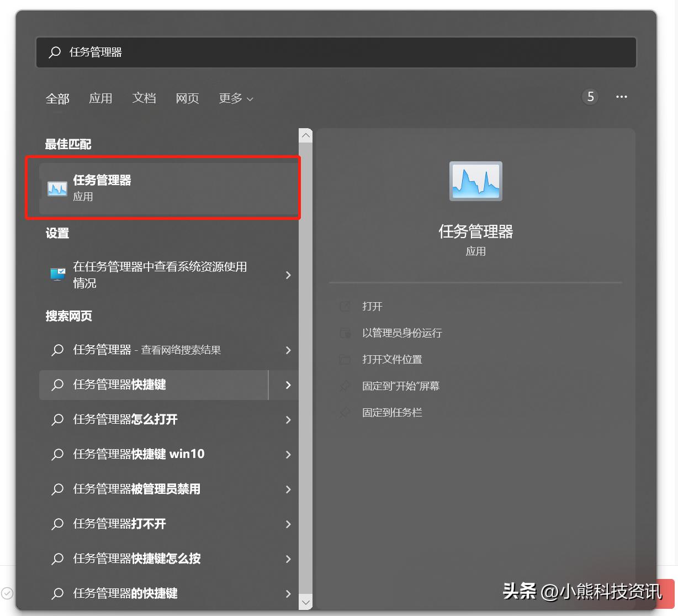Select the search magnifier icon in search box
Screen dimensions: 678x616
54,52
